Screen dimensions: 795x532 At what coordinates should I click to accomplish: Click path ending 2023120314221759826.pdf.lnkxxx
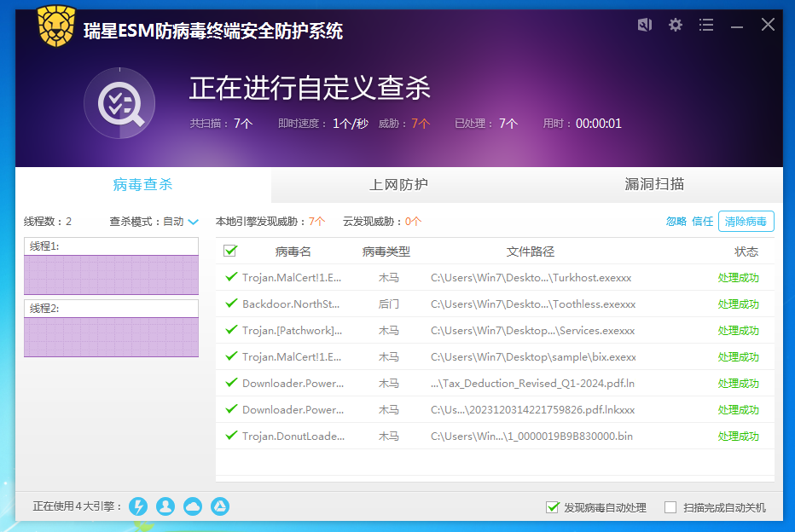[x=533, y=410]
